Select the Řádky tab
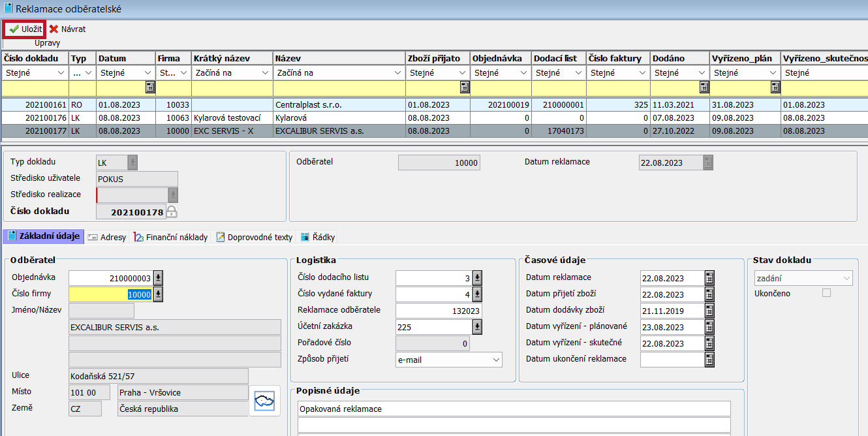868x436 pixels. coord(318,237)
